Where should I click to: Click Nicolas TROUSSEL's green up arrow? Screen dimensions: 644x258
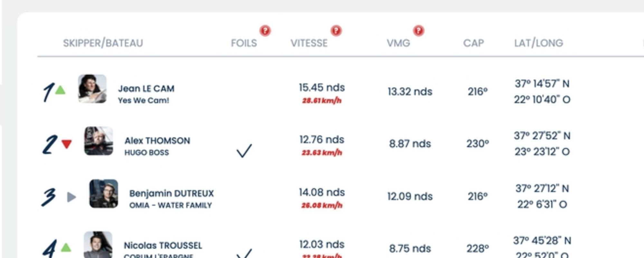point(66,247)
